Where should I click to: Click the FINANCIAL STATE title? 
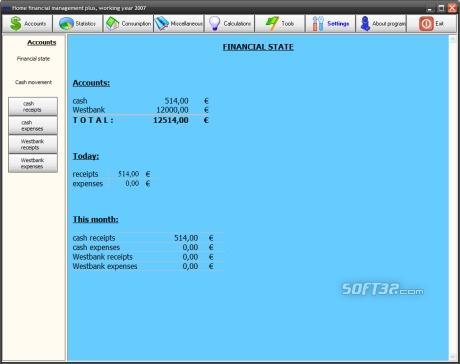coord(258,47)
